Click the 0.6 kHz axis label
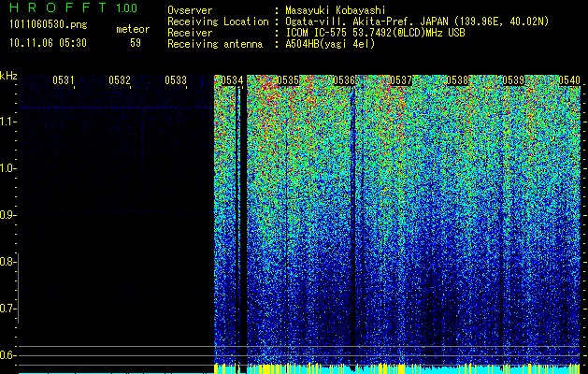588x374 pixels. [x=7, y=355]
